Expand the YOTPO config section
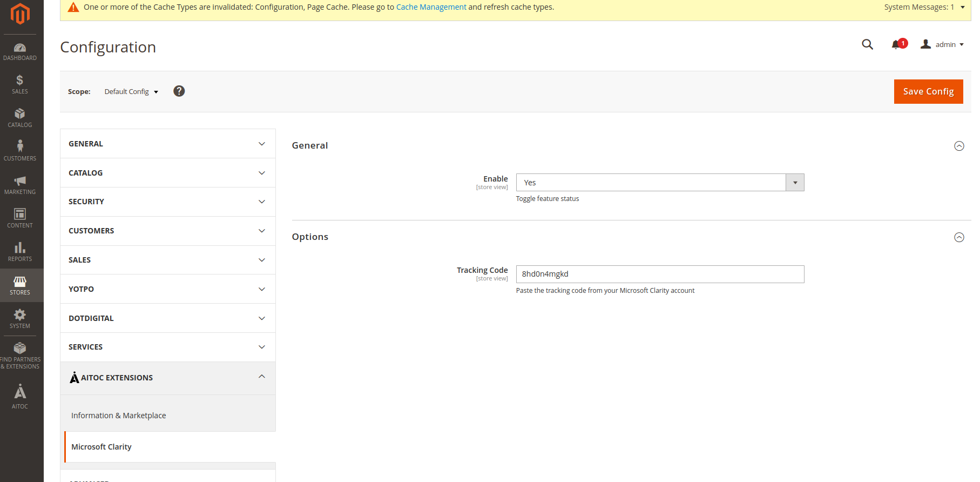The image size is (980, 482). coord(168,289)
